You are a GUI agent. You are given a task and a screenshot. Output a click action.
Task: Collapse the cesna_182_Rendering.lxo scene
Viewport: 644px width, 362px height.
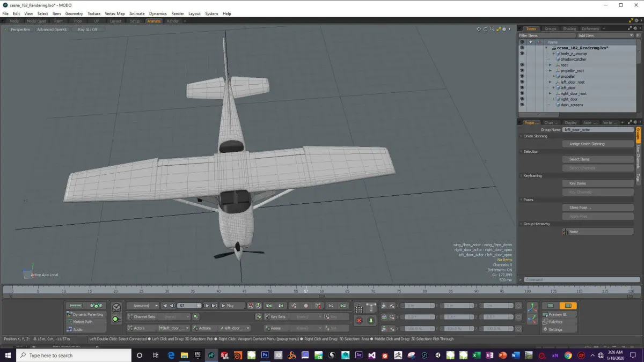546,48
